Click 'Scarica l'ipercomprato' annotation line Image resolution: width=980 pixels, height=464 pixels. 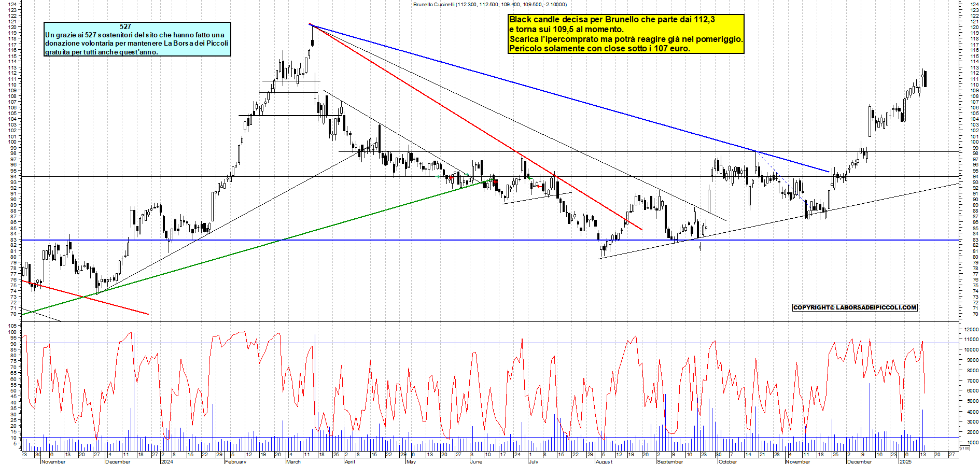[x=626, y=39]
